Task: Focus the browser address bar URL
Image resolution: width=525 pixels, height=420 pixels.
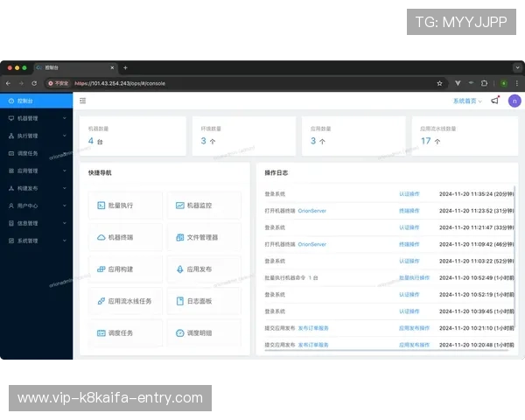Action: [120, 83]
